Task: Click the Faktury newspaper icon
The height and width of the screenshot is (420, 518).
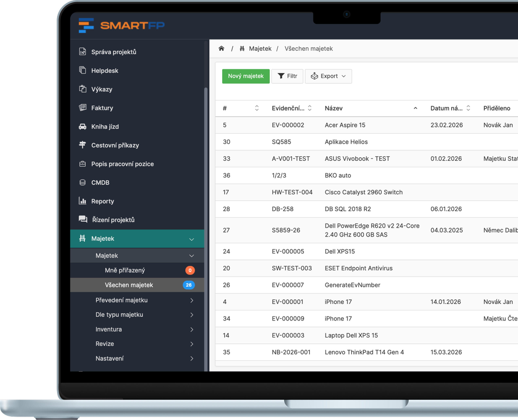Action: pyautogui.click(x=83, y=108)
